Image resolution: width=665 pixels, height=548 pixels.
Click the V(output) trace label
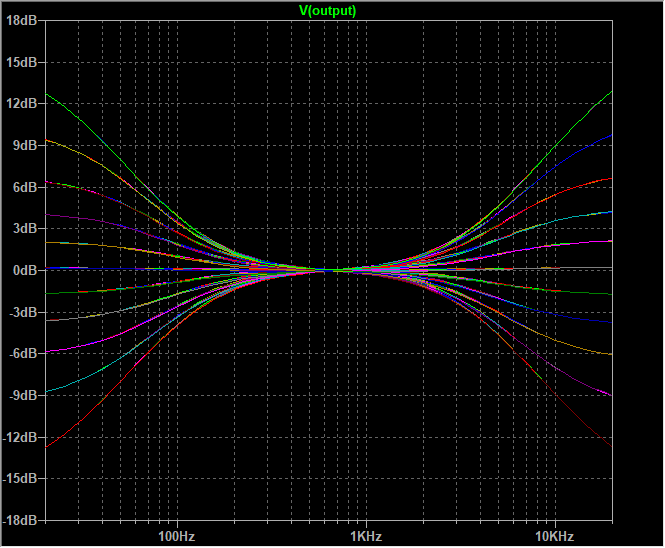click(327, 11)
